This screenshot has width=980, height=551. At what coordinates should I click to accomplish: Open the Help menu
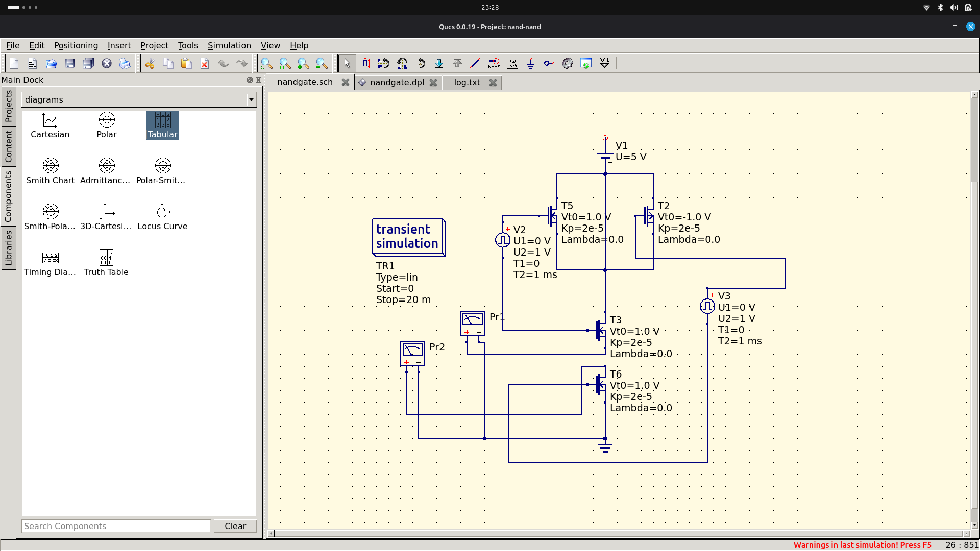pyautogui.click(x=299, y=45)
